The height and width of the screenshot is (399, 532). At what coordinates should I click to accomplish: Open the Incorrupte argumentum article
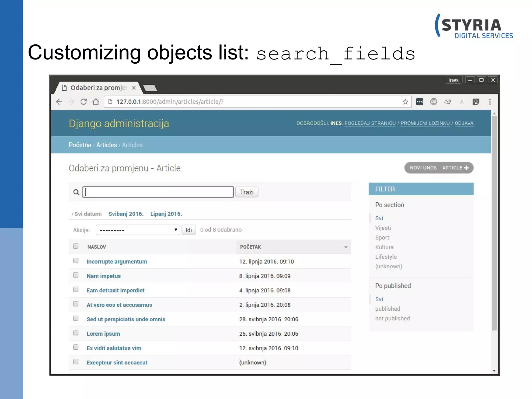(117, 262)
